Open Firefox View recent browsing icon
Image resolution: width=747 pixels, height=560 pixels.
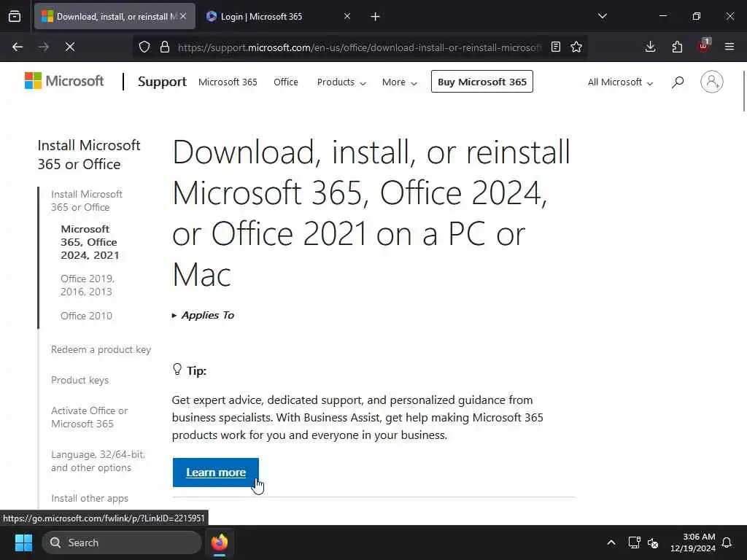pos(15,16)
